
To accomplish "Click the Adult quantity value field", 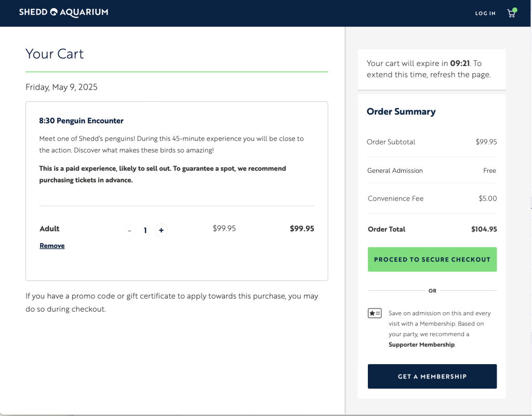I will coord(145,231).
